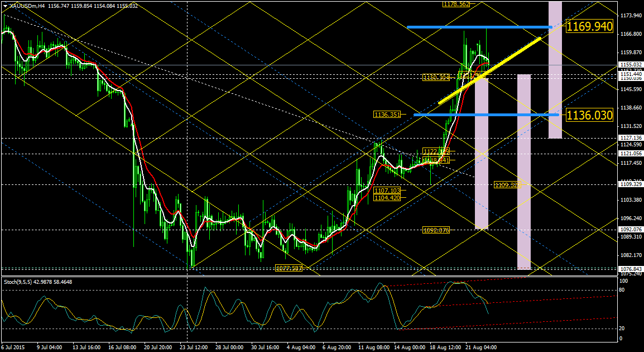This screenshot has width=644, height=352.
Task: Click the 1104.420 level label
Action: pyautogui.click(x=387, y=198)
